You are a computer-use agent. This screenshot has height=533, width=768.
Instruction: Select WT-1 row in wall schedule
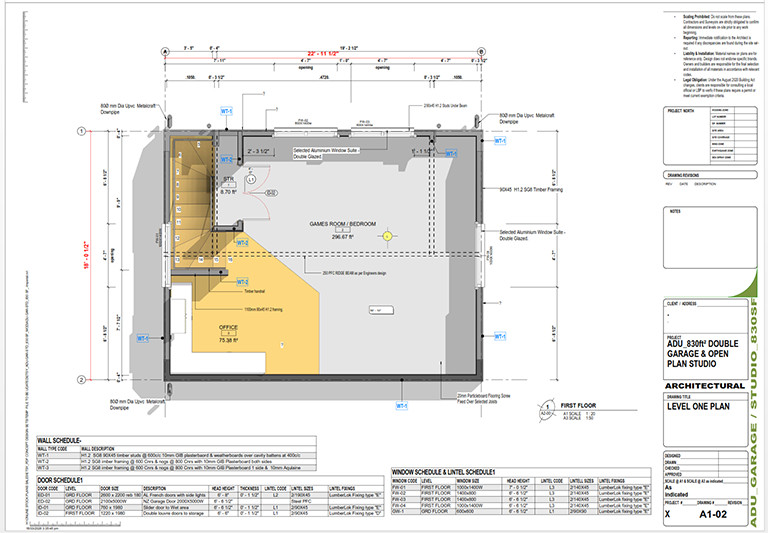(x=176, y=455)
